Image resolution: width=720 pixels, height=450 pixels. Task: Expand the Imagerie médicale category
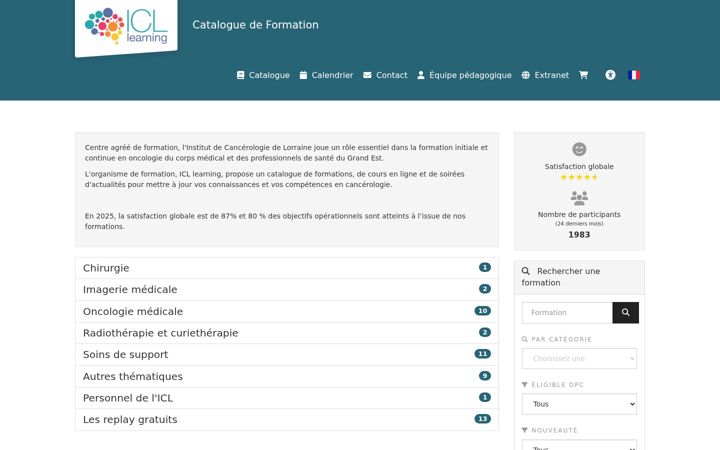point(287,290)
